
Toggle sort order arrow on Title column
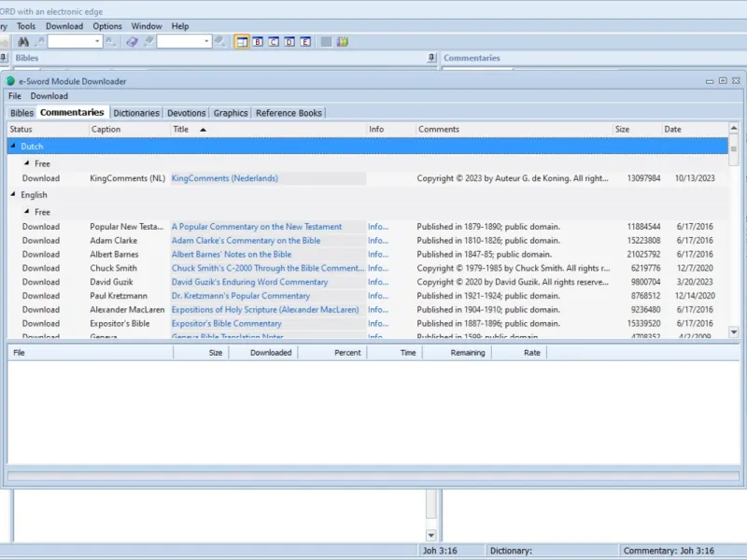(x=203, y=130)
